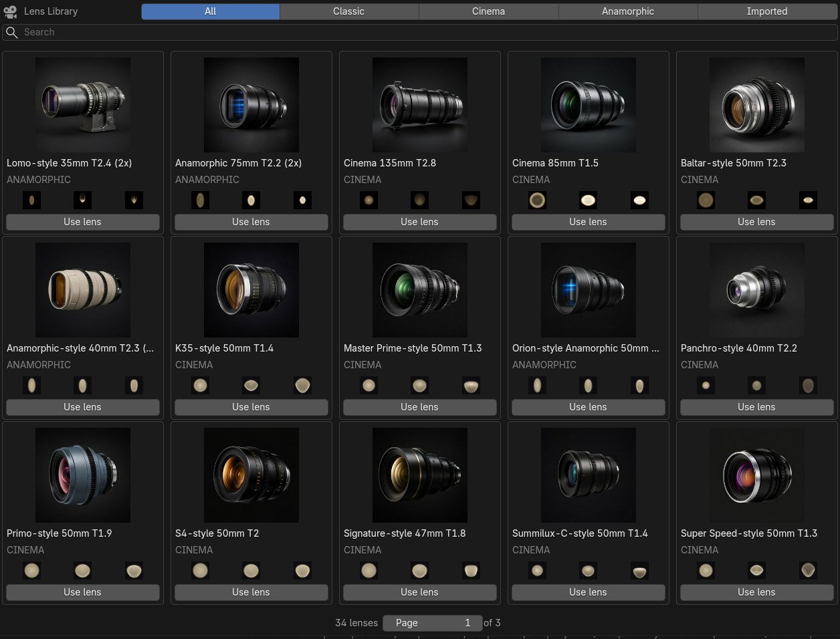Use the Baltar-style 50mm T2.3 lens
This screenshot has width=840, height=639.
757,222
